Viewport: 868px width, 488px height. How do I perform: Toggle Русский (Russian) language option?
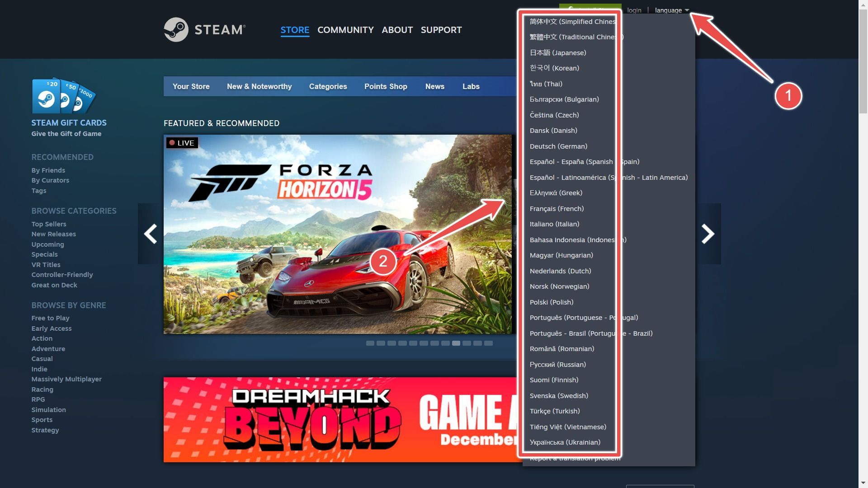pyautogui.click(x=557, y=364)
